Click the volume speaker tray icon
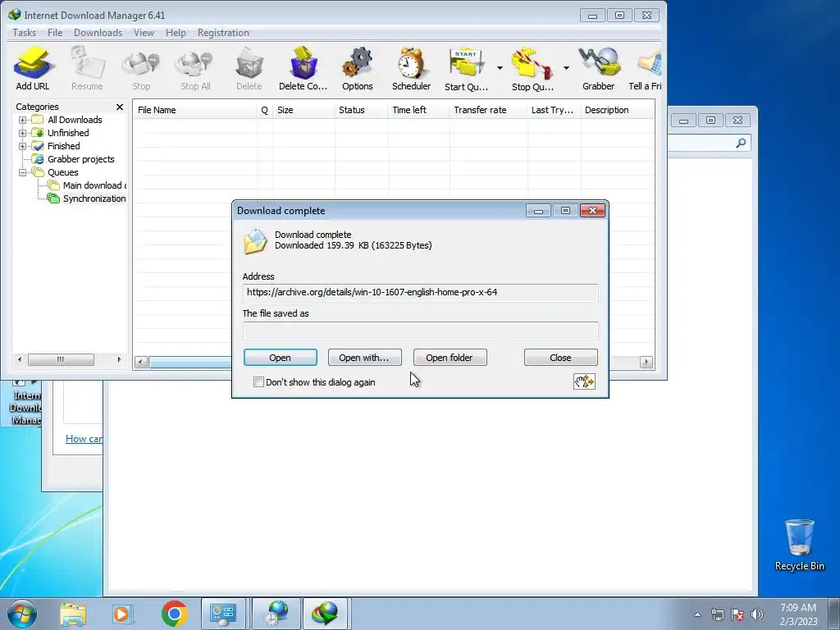840x630 pixels. tap(757, 614)
